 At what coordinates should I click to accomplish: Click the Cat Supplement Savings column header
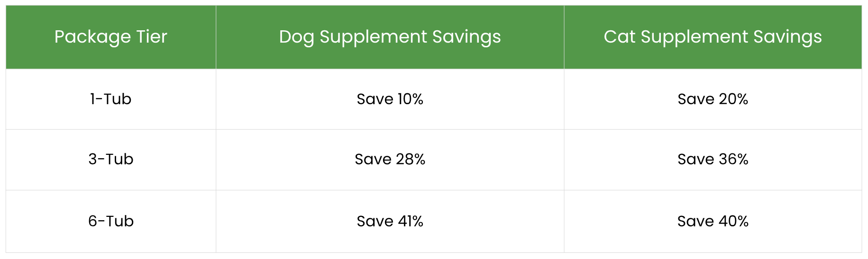click(x=713, y=37)
